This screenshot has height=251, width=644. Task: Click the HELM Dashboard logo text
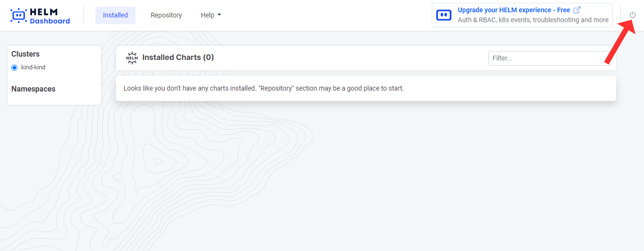pyautogui.click(x=50, y=16)
